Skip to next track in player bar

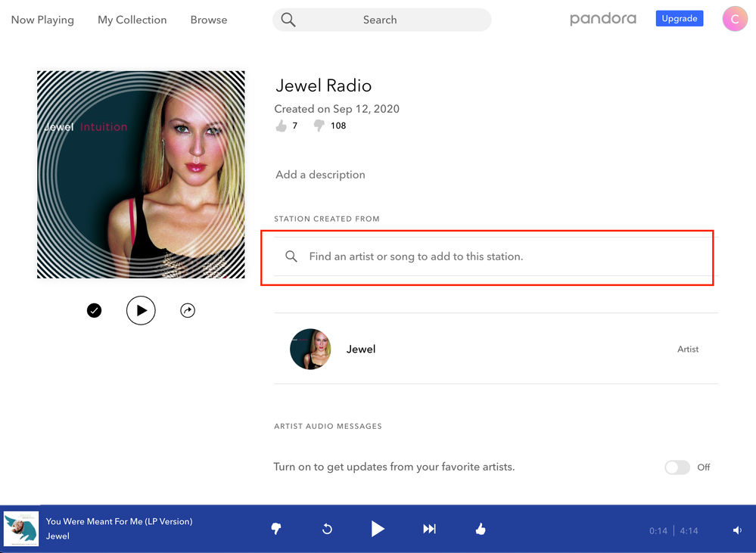tap(429, 529)
